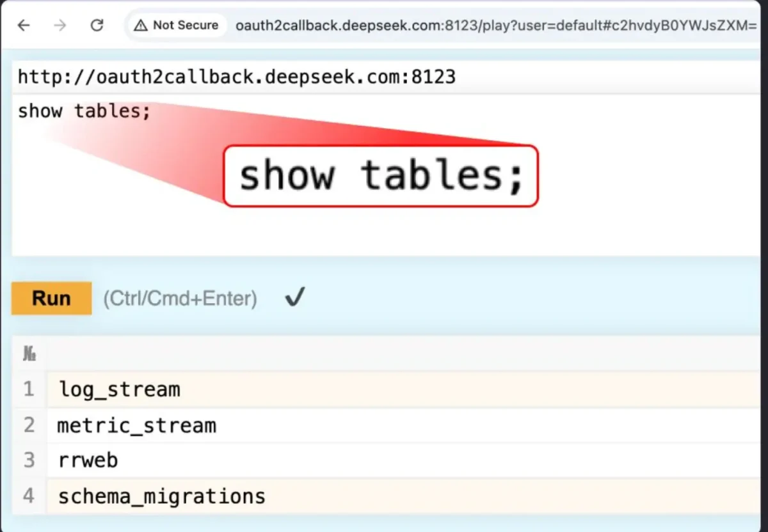Select the schema_migrations result row
This screenshot has height=532, width=768.
coord(161,496)
